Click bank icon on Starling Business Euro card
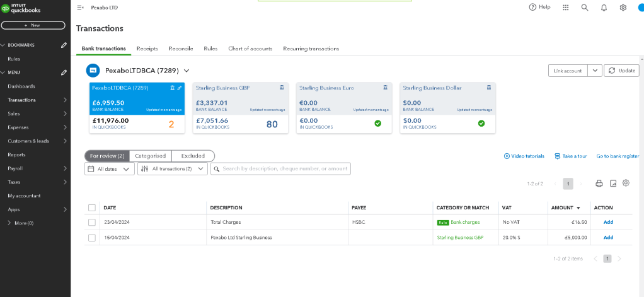Screen dimensions: 644x297 pyautogui.click(x=385, y=88)
